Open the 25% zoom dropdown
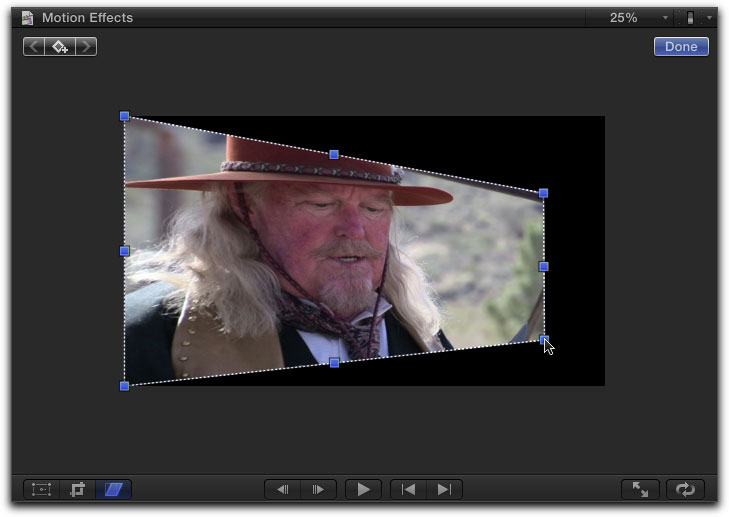 (x=640, y=18)
